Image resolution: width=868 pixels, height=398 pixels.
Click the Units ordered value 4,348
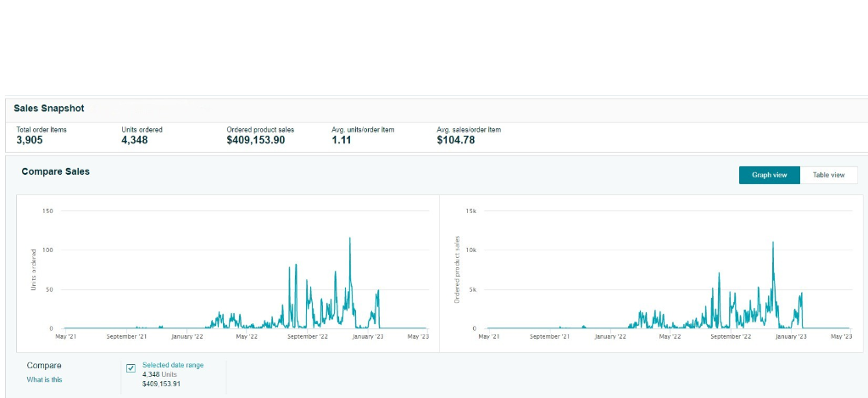[x=135, y=141]
